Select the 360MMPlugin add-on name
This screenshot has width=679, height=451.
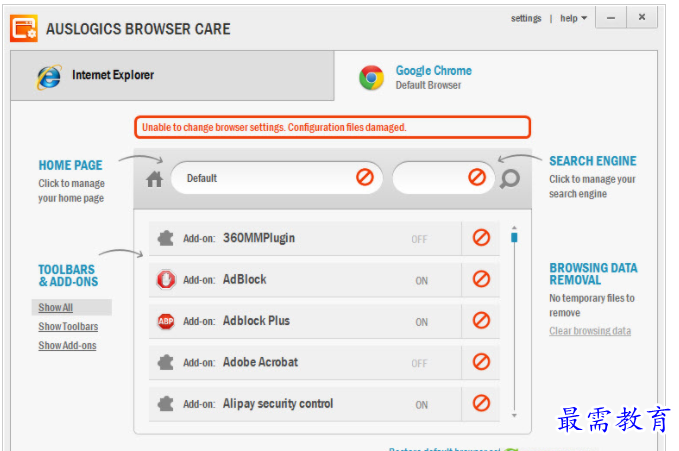[x=259, y=238]
